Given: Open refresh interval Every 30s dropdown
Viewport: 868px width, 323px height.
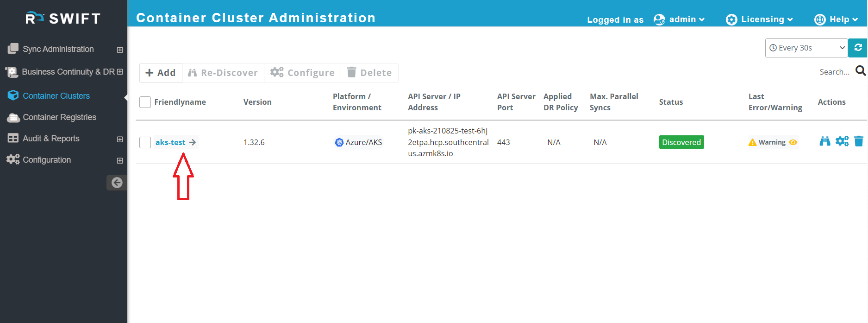Looking at the screenshot, I should [x=806, y=48].
